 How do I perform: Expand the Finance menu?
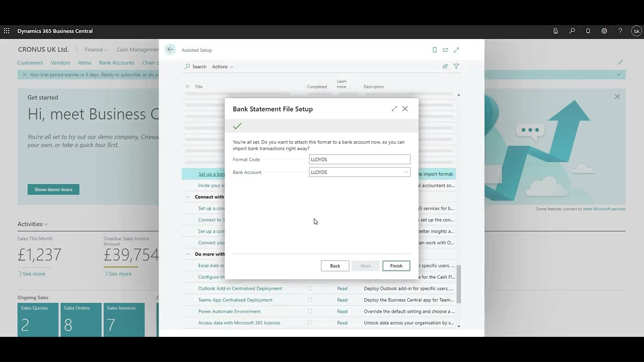[96, 50]
